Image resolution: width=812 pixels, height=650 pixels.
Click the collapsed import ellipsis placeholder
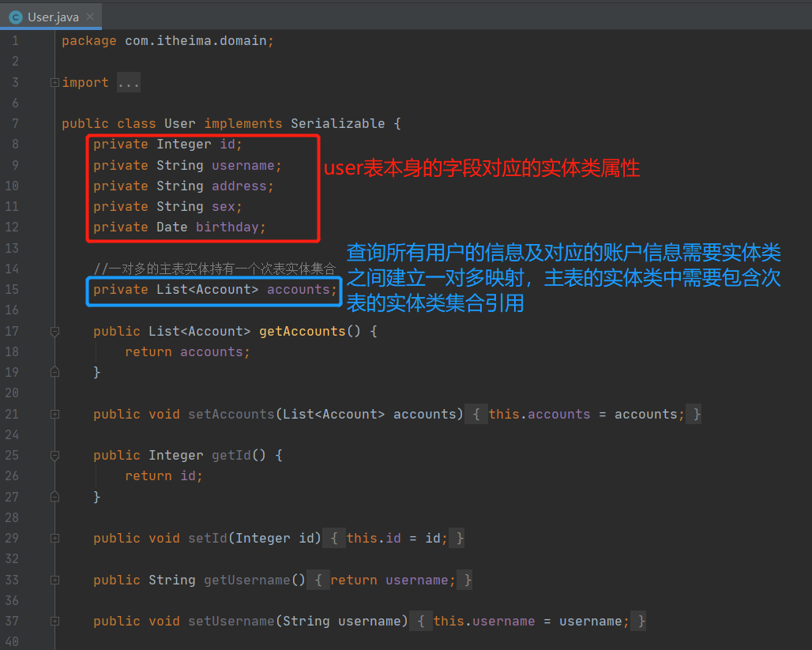click(129, 82)
